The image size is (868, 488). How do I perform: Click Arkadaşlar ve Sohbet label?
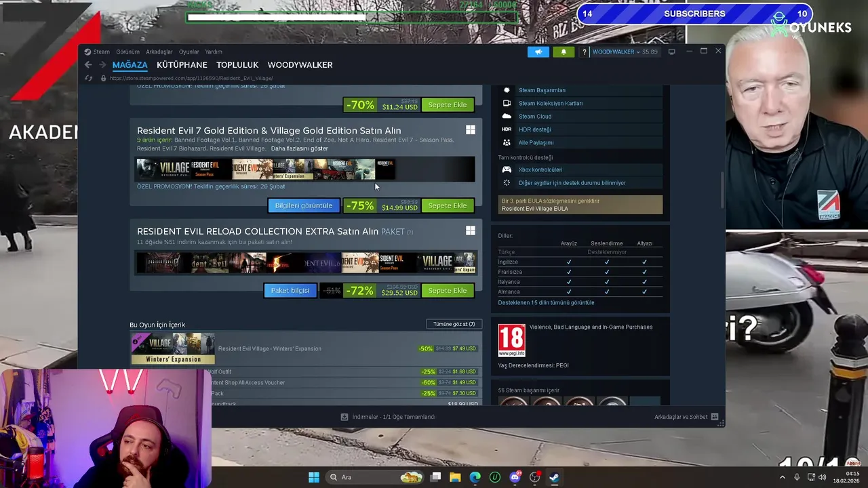(681, 417)
